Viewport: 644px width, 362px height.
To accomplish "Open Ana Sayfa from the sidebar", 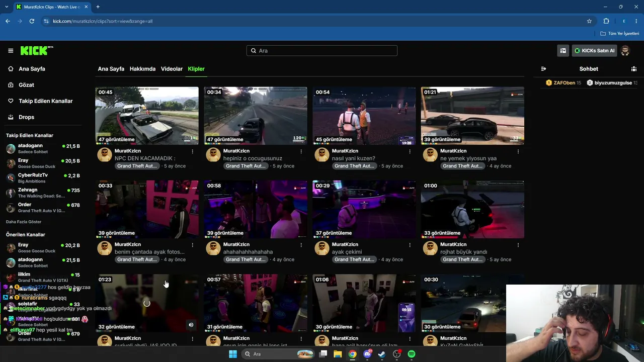I will pyautogui.click(x=32, y=69).
